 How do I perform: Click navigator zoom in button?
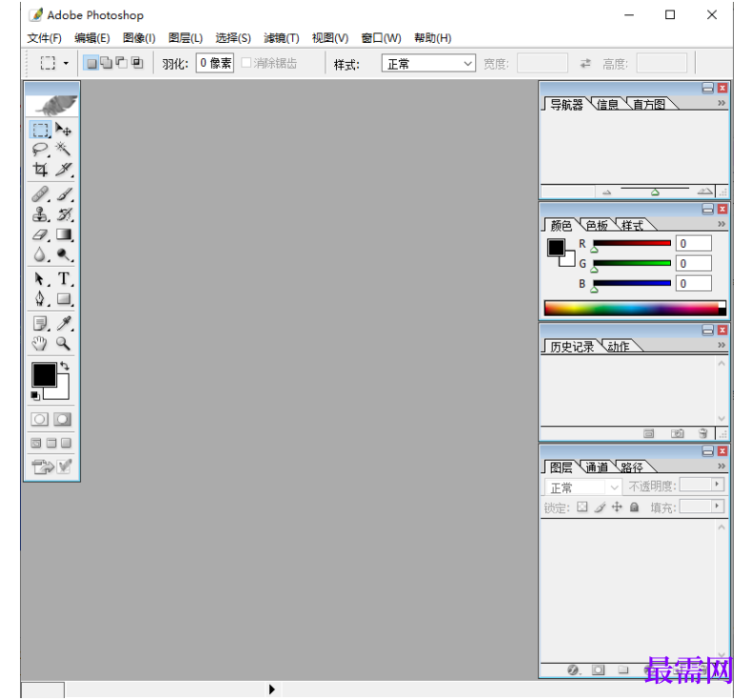pos(704,191)
